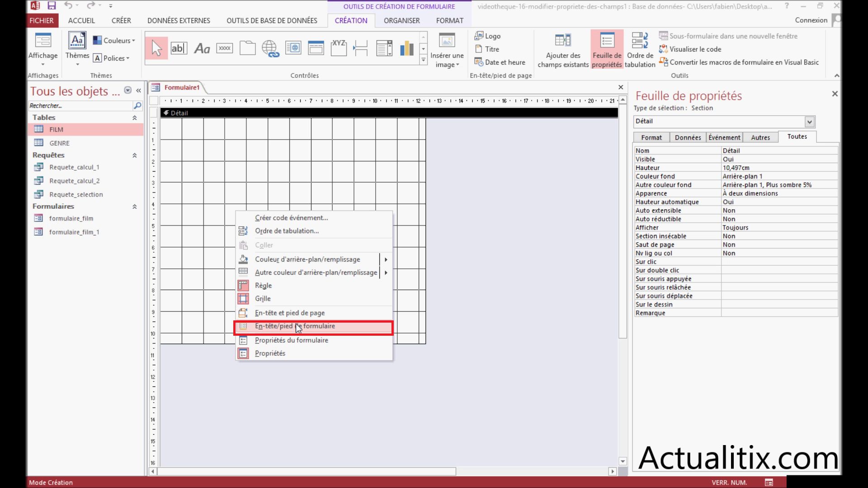
Task: Undo last action in quick access toolbar
Action: coord(68,6)
